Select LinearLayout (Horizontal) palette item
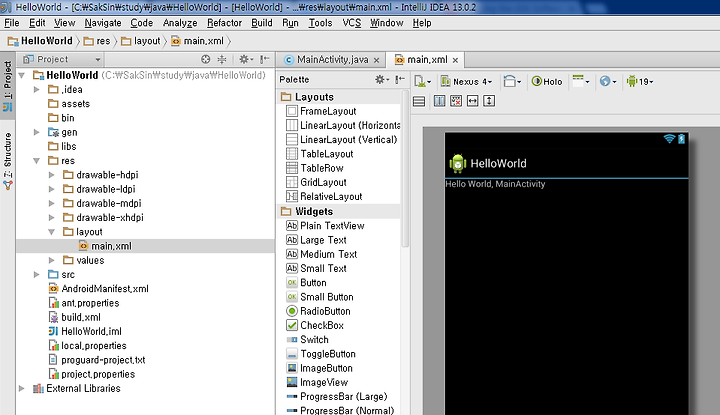The height and width of the screenshot is (415, 720). (343, 125)
